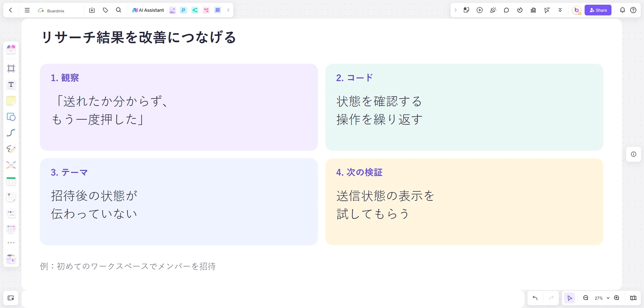Select the Mind map tool
The image size is (644, 308).
pyautogui.click(x=11, y=165)
